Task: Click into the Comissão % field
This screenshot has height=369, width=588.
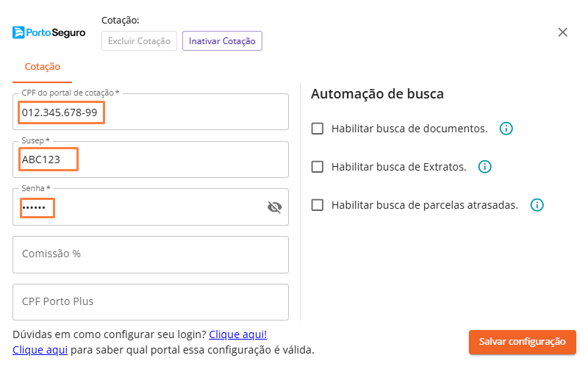Action: pyautogui.click(x=150, y=254)
